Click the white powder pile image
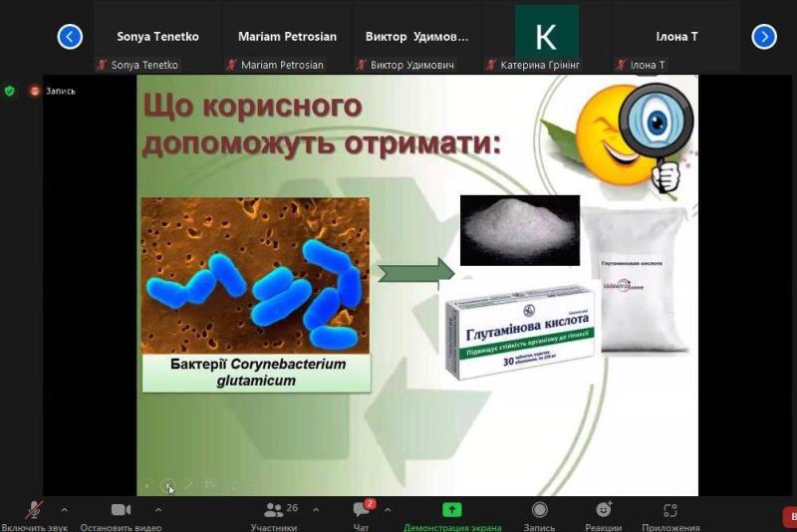This screenshot has width=797, height=532. coord(519,230)
